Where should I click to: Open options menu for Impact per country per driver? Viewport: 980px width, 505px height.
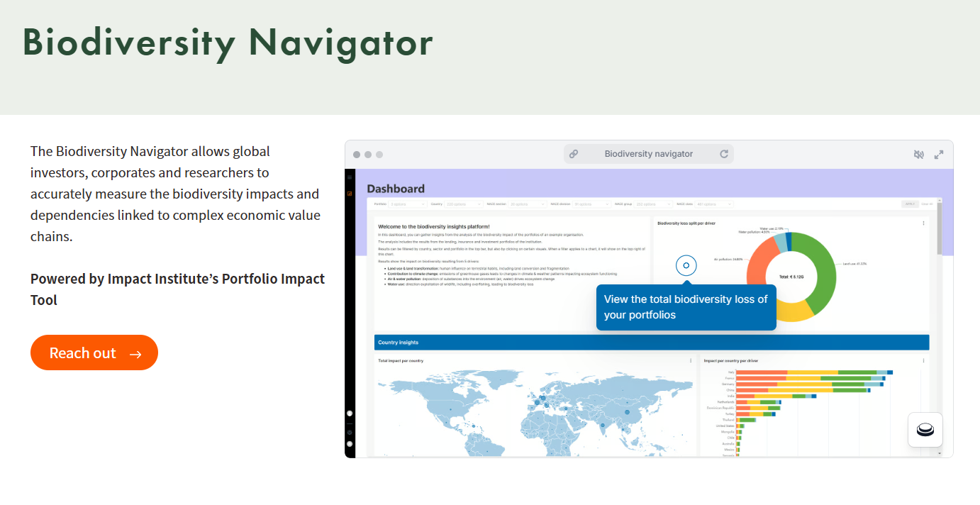tap(923, 361)
